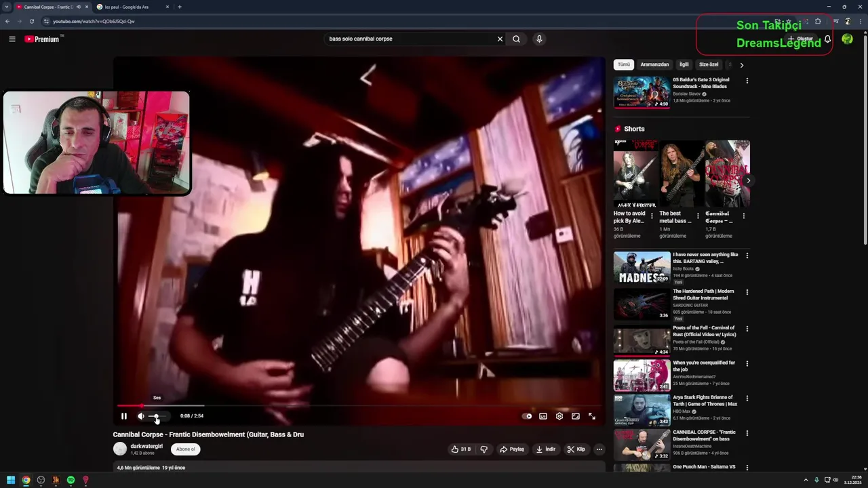Open darkwatergirl channel avatar
The height and width of the screenshot is (488, 868).
120,449
